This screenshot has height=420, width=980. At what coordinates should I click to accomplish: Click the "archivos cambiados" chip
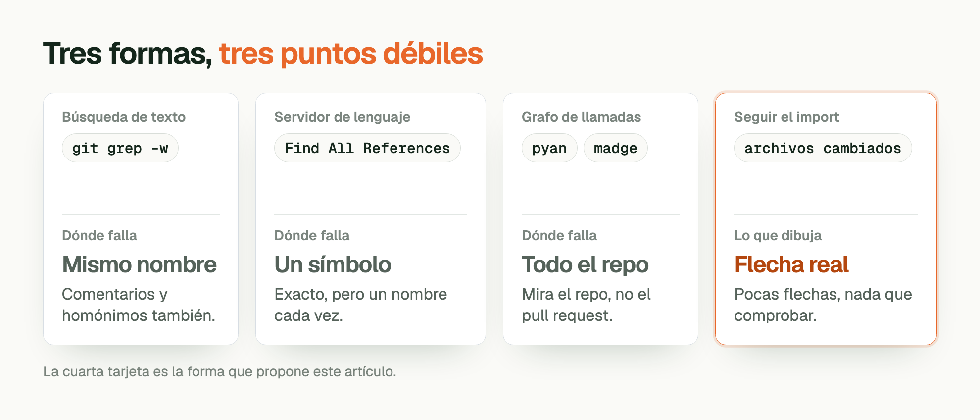[x=823, y=148]
